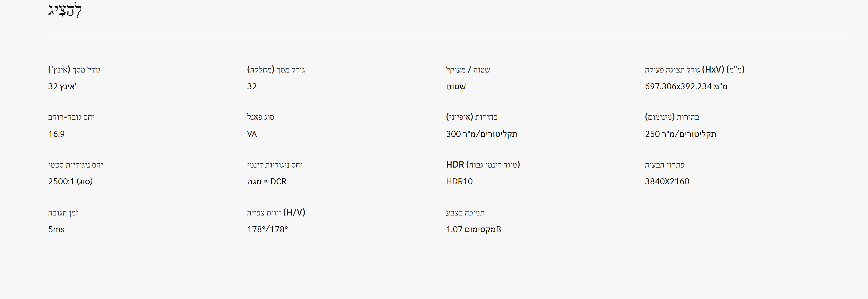The image size is (868, 299).
Task: Click the 178°/178° viewing angle value
Action: [267, 229]
